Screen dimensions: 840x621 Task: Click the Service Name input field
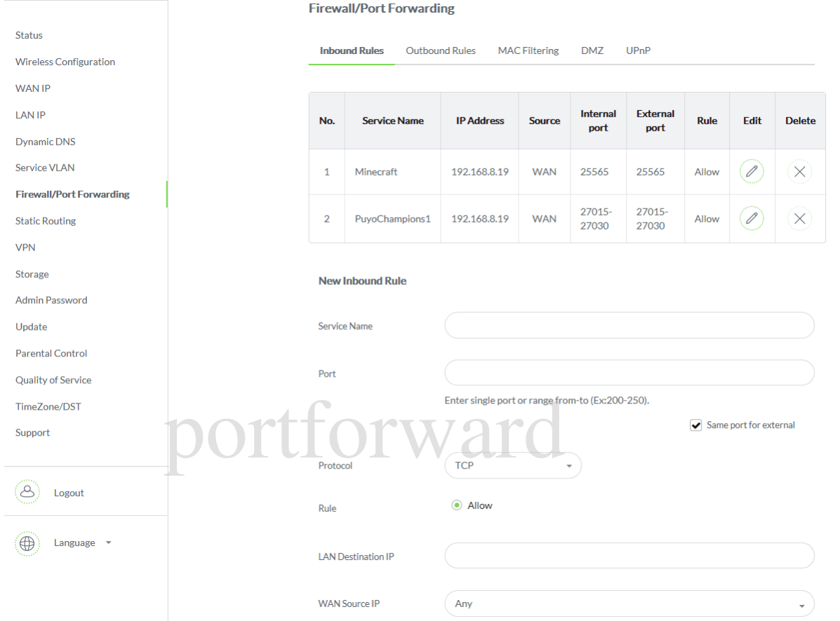point(629,325)
